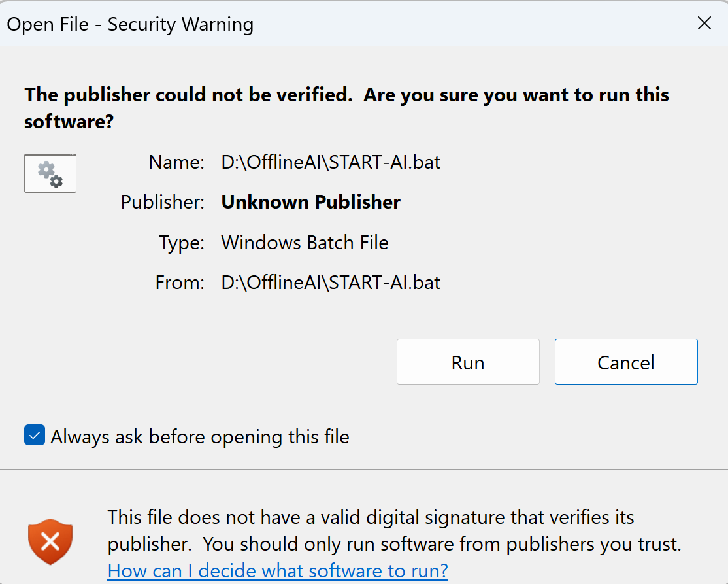Click the Open File - Security Warning title

(x=130, y=24)
